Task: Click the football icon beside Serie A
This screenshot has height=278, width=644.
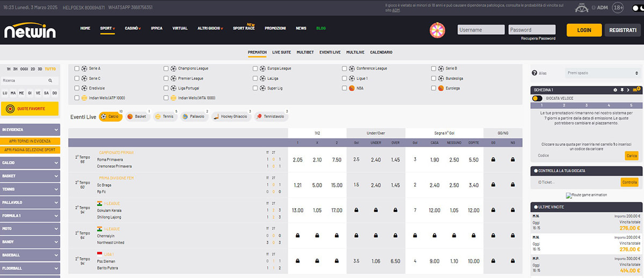Action: 84,69
